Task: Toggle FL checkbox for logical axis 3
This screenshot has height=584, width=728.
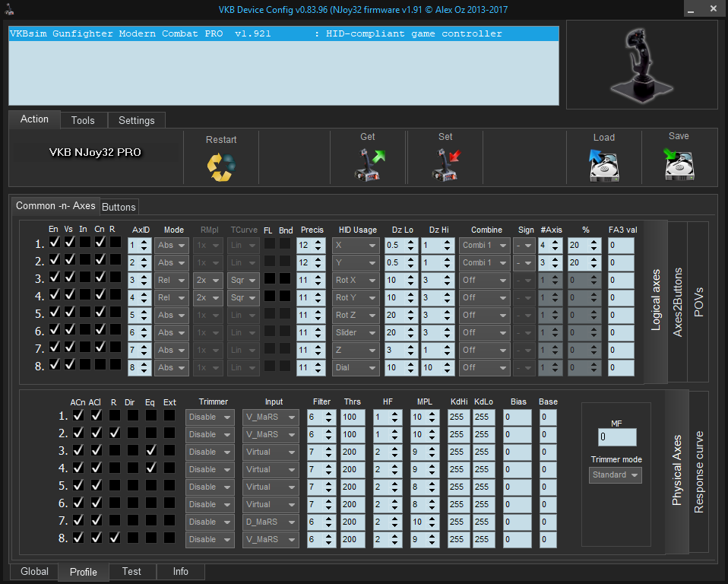Action: [270, 279]
